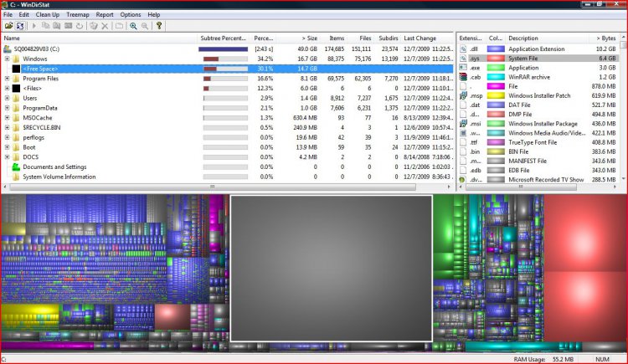Open the Help menu

coord(154,14)
